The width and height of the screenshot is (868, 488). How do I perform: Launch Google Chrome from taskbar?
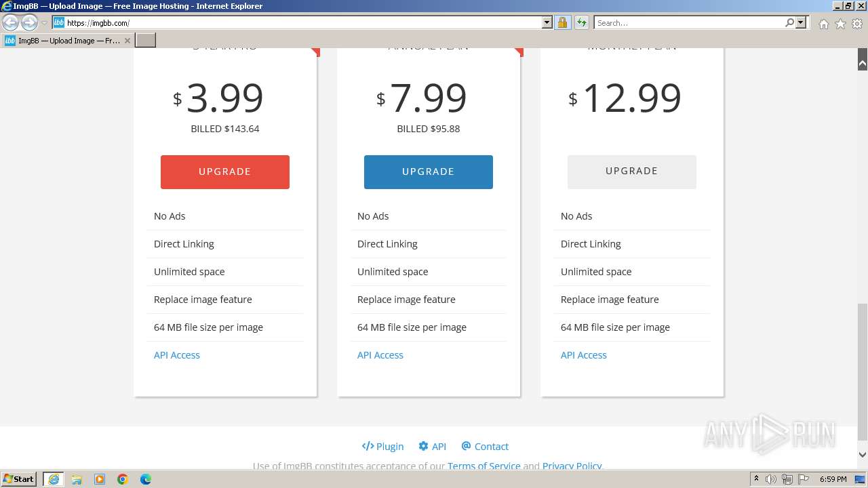(x=123, y=479)
